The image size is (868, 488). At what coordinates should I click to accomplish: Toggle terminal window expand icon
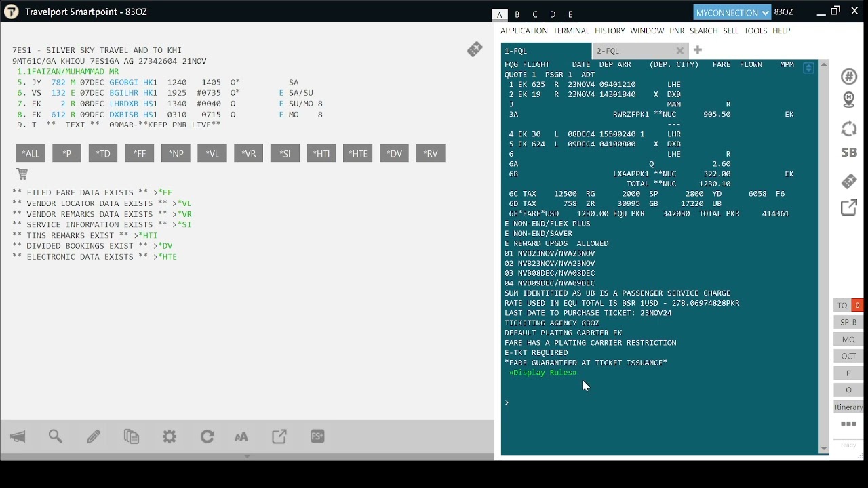(808, 68)
